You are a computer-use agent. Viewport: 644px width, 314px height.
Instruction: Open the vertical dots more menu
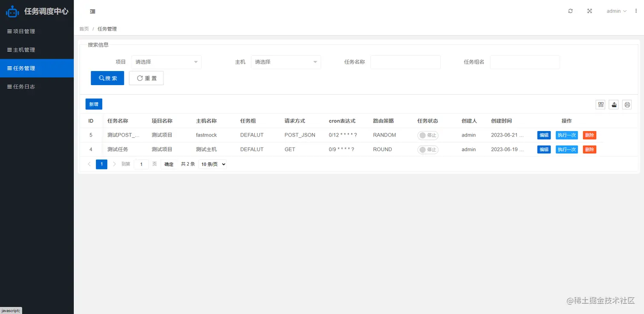pyautogui.click(x=636, y=11)
